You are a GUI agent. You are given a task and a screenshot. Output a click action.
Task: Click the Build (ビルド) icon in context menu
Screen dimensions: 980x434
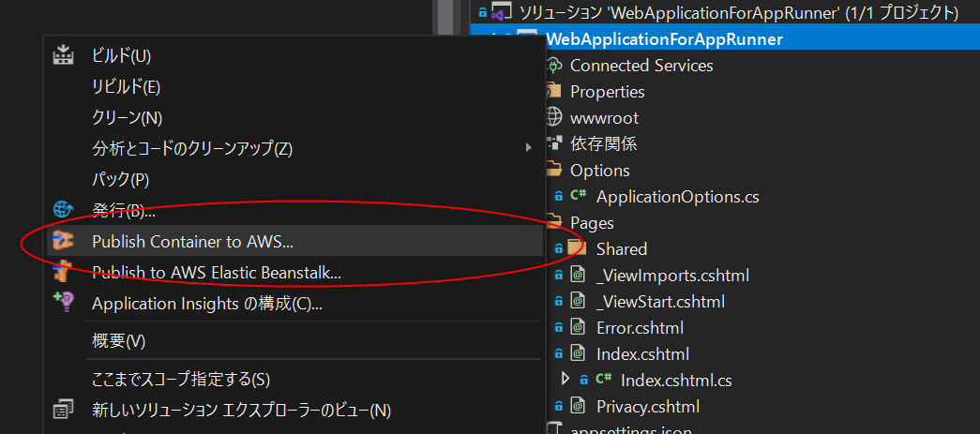point(63,55)
